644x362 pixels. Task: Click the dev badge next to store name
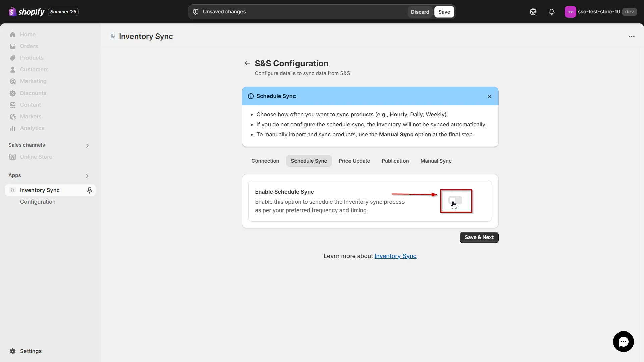629,12
